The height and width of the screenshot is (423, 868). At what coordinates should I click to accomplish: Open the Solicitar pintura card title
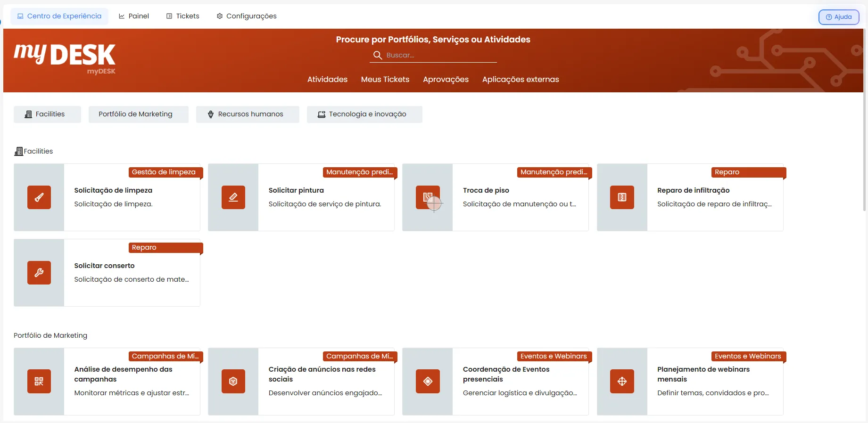coord(296,190)
